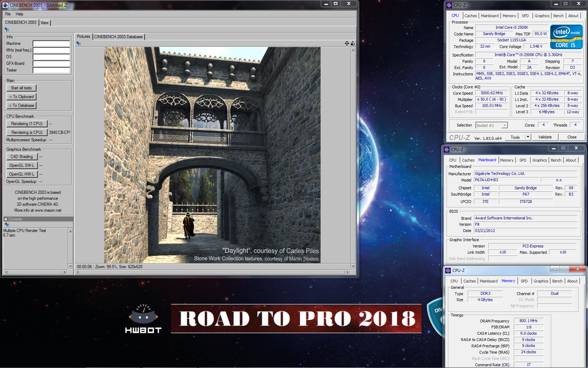The image size is (588, 368).
Task: Click the Start all tests button
Action: [x=21, y=88]
